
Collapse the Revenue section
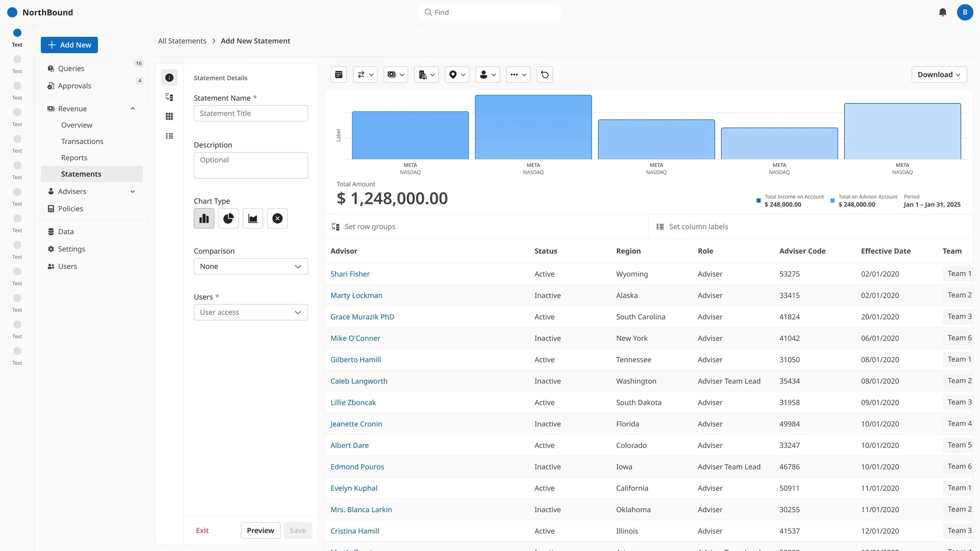point(132,109)
